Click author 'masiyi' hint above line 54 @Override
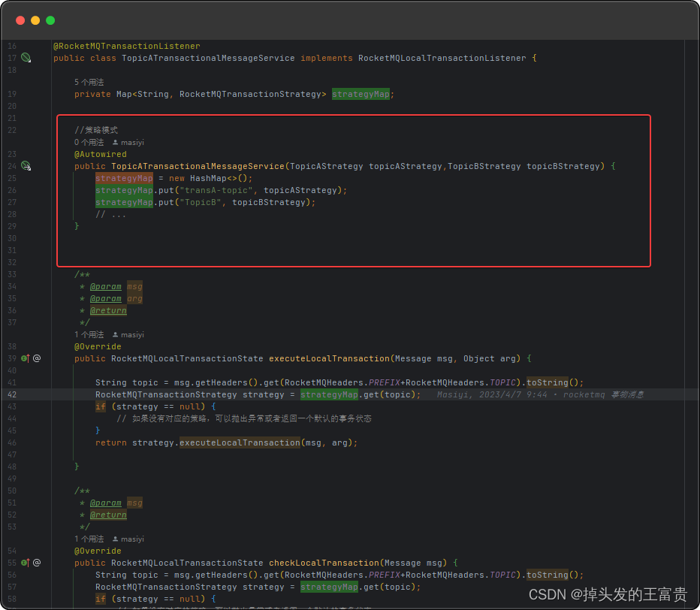The height and width of the screenshot is (610, 700). [128, 539]
